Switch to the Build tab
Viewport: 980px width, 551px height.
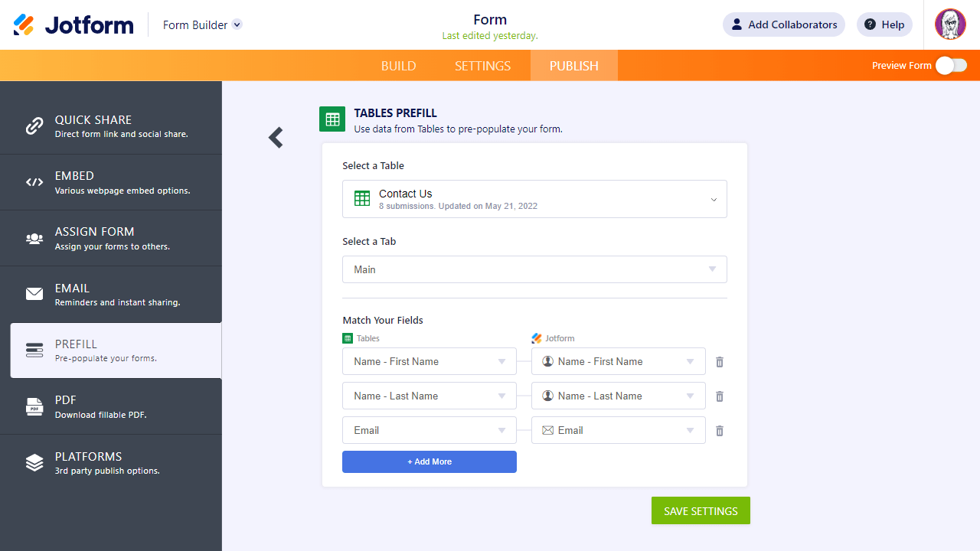(x=398, y=66)
